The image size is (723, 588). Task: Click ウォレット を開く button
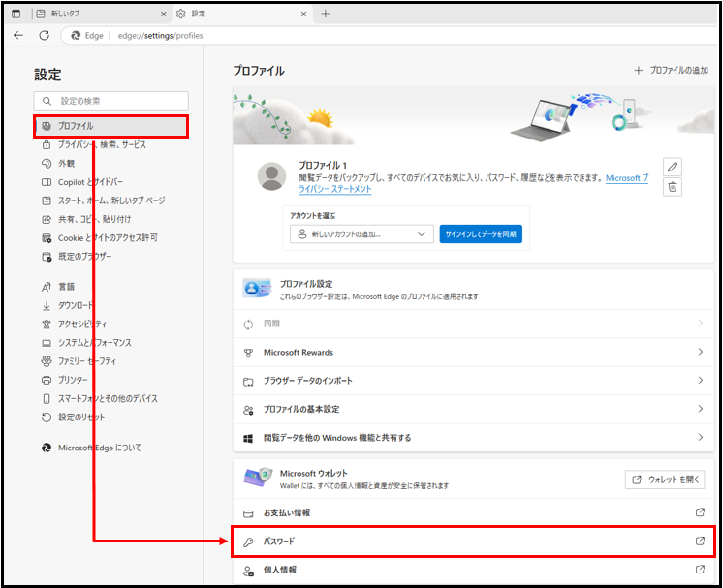(665, 480)
